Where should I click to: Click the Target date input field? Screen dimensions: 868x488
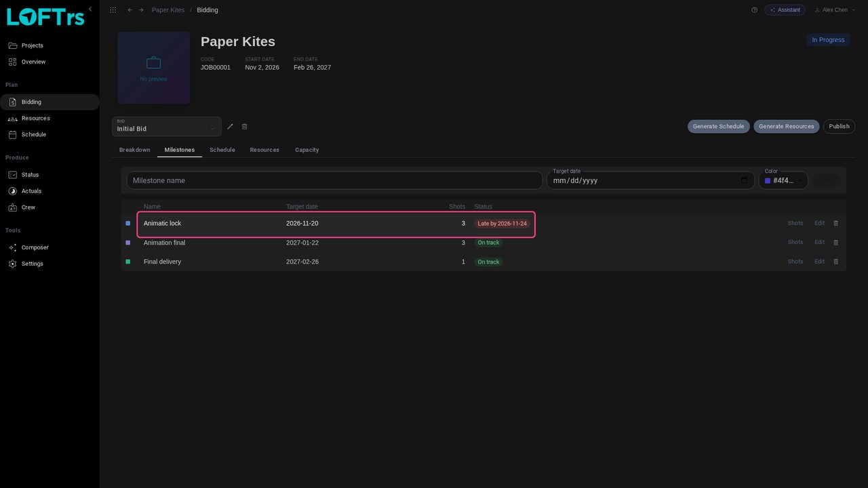pyautogui.click(x=650, y=180)
